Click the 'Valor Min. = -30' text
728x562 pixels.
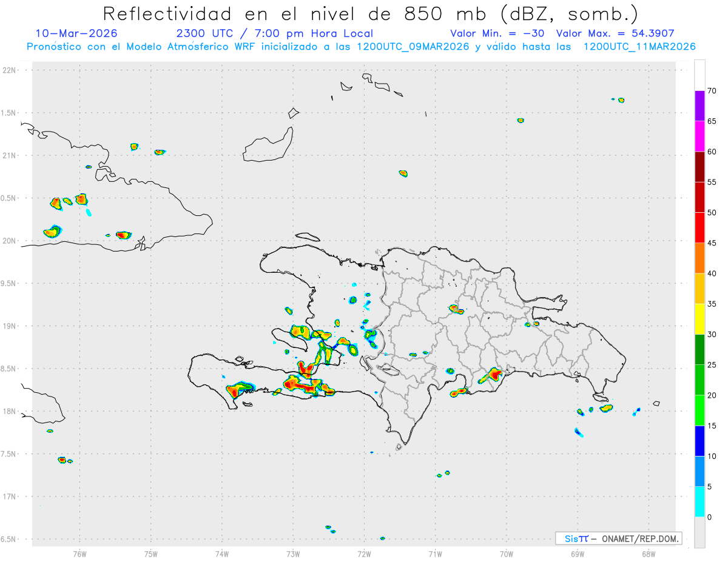[x=497, y=33]
